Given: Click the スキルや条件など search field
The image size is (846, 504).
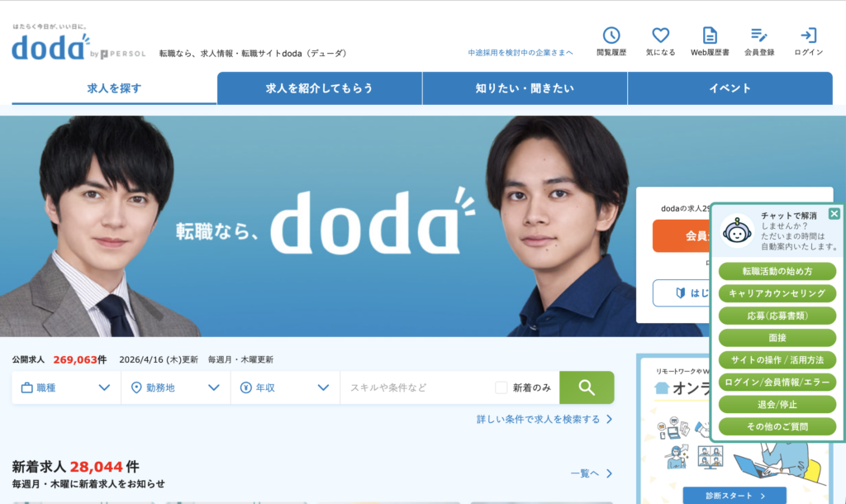Looking at the screenshot, I should (416, 388).
